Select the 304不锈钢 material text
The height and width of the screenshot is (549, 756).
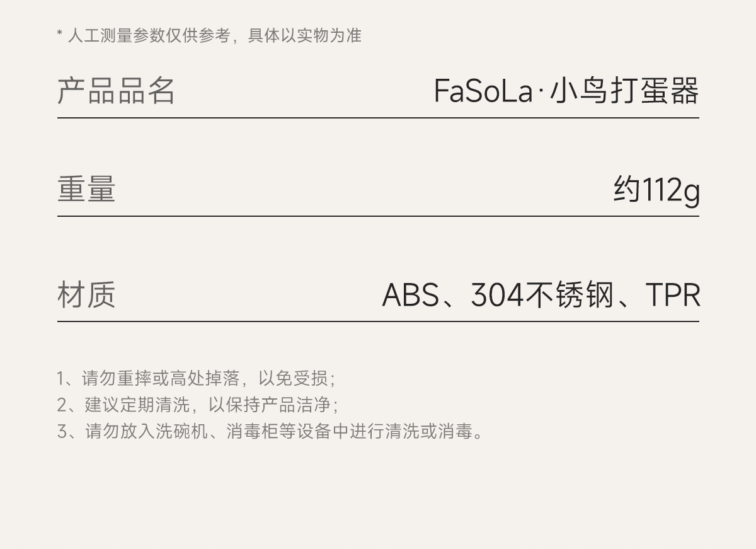[x=542, y=295]
